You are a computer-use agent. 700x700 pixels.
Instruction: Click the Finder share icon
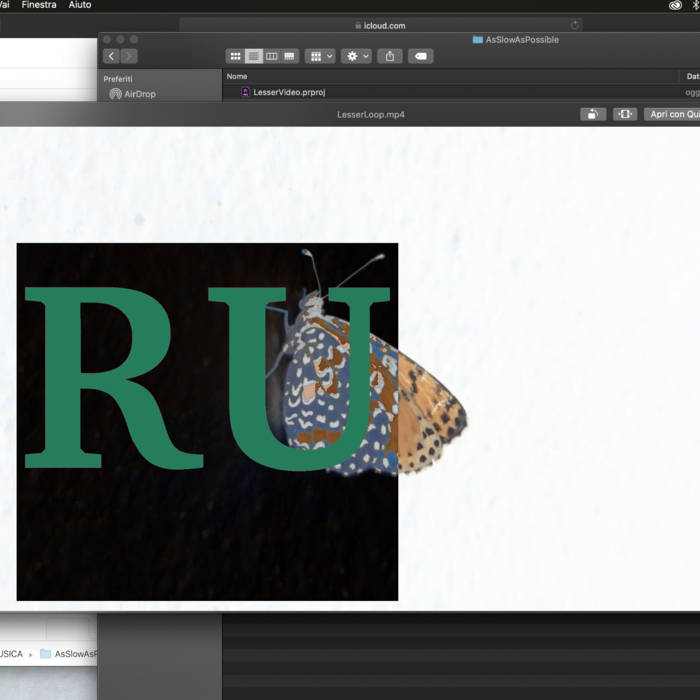(x=391, y=56)
